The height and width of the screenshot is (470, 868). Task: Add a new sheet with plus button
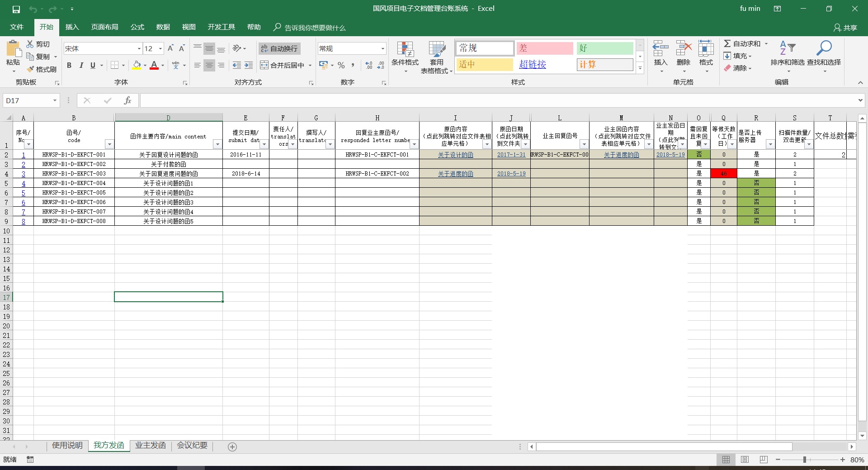[232, 447]
